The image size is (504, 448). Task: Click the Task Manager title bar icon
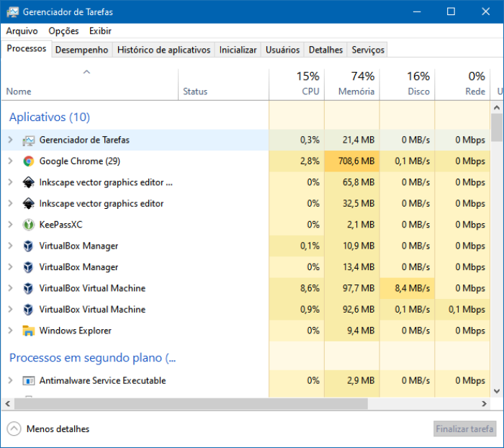point(12,12)
